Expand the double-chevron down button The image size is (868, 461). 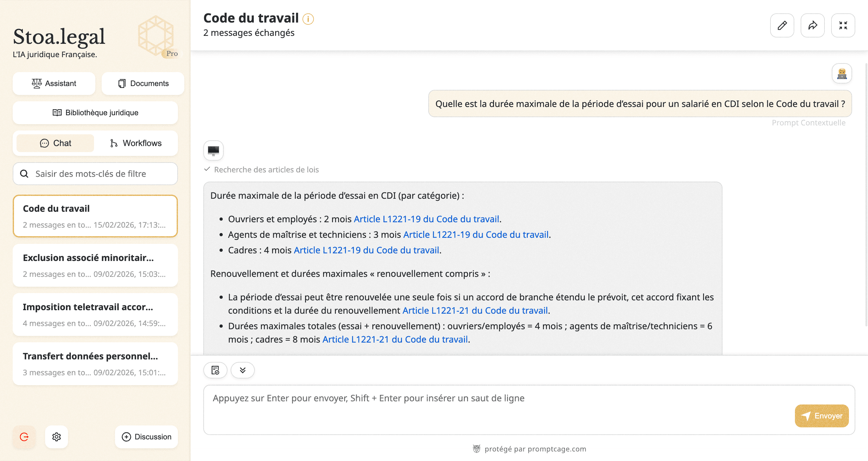point(243,371)
